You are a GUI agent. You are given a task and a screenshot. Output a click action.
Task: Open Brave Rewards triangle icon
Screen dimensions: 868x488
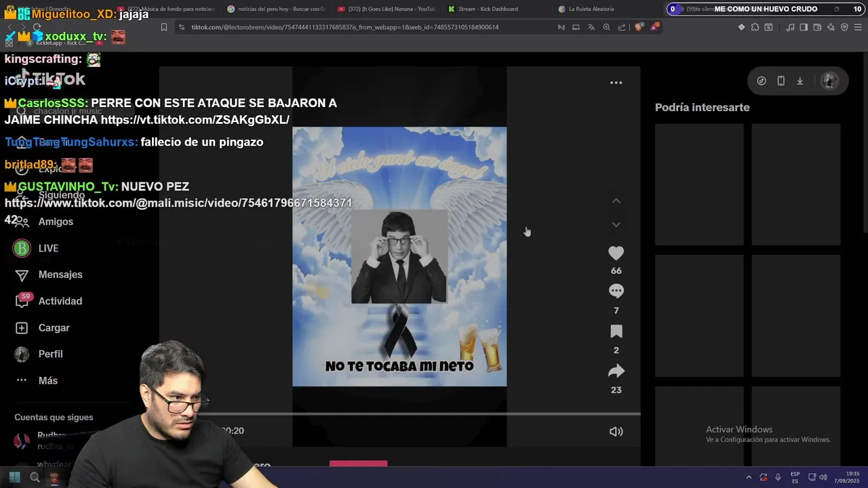(654, 27)
